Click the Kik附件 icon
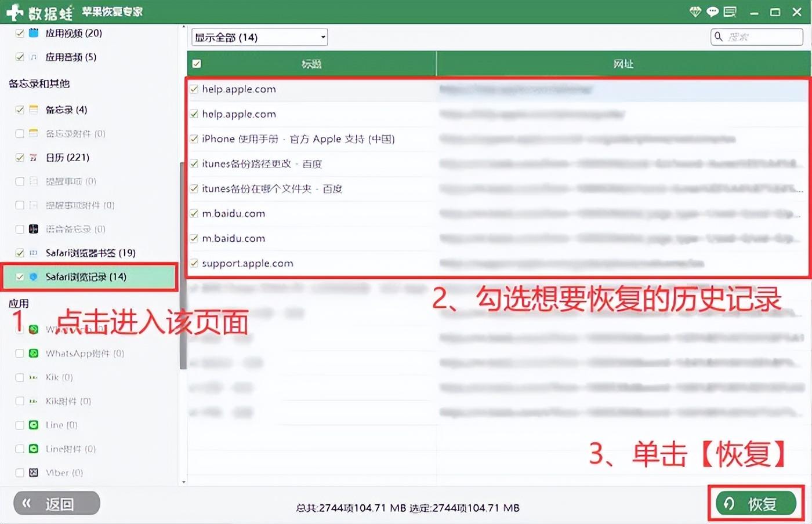This screenshot has height=524, width=812. [34, 401]
